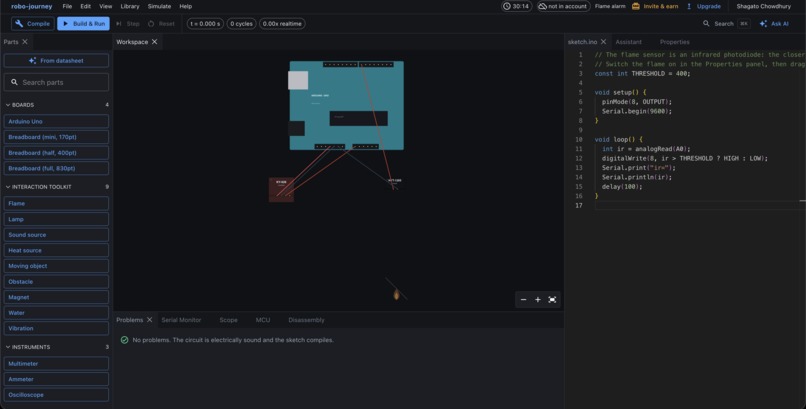Click the 30:14 timer badge

(x=517, y=7)
